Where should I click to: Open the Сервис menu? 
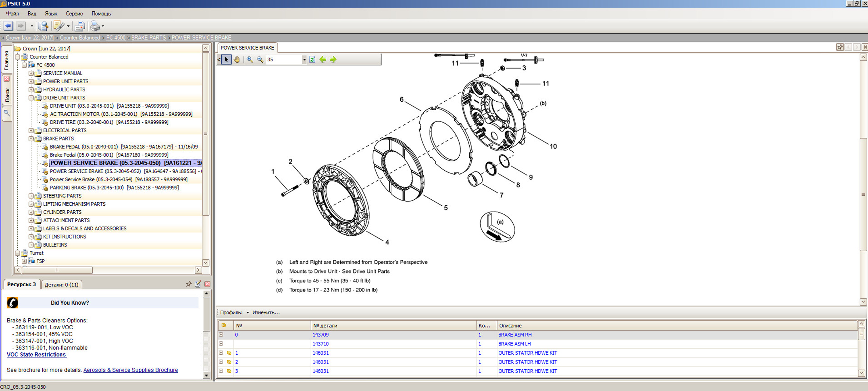(x=74, y=14)
